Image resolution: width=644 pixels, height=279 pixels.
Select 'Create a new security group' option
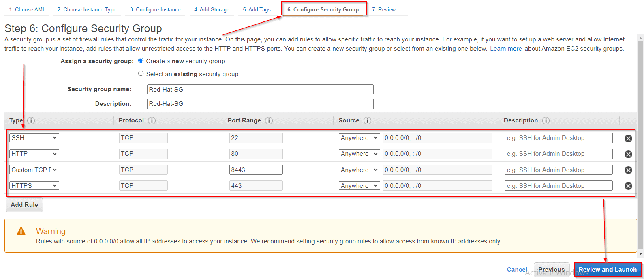click(141, 60)
